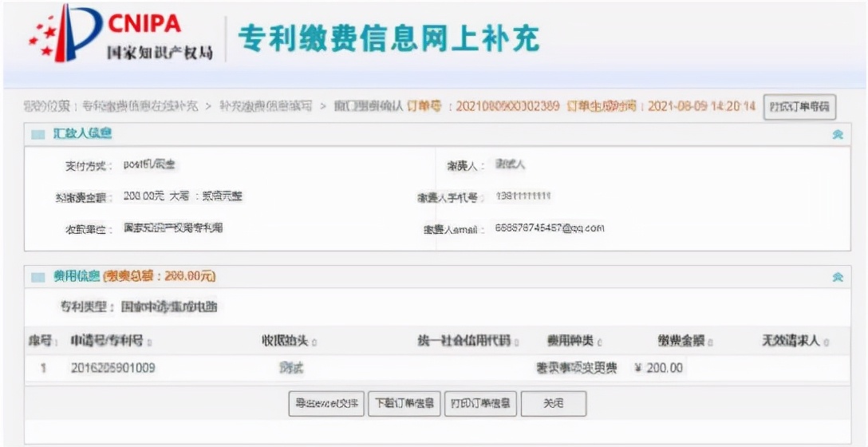Open the 专利缴费信息在线补充 breadcrumb
This screenshot has height=447, width=868.
point(140,106)
